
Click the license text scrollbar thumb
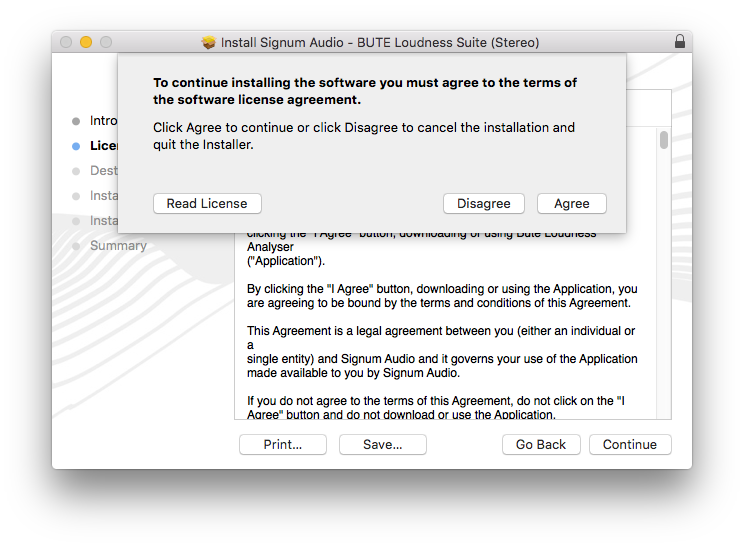pos(664,140)
